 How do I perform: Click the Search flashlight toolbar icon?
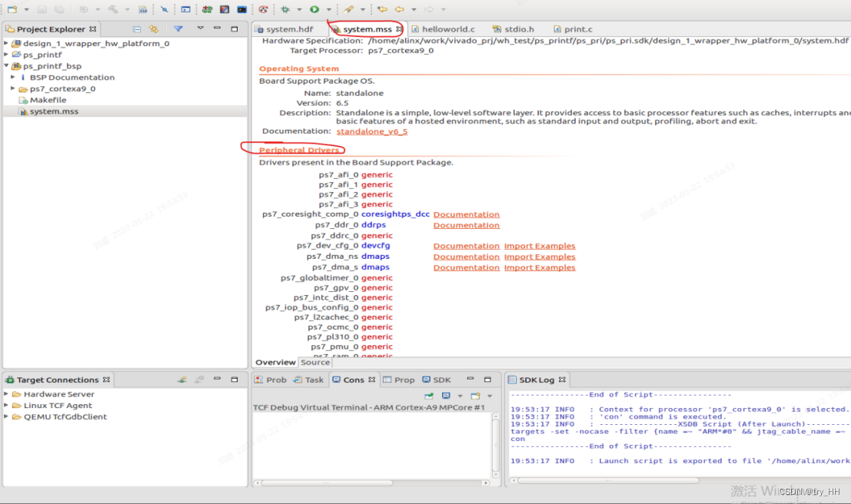pos(348,9)
